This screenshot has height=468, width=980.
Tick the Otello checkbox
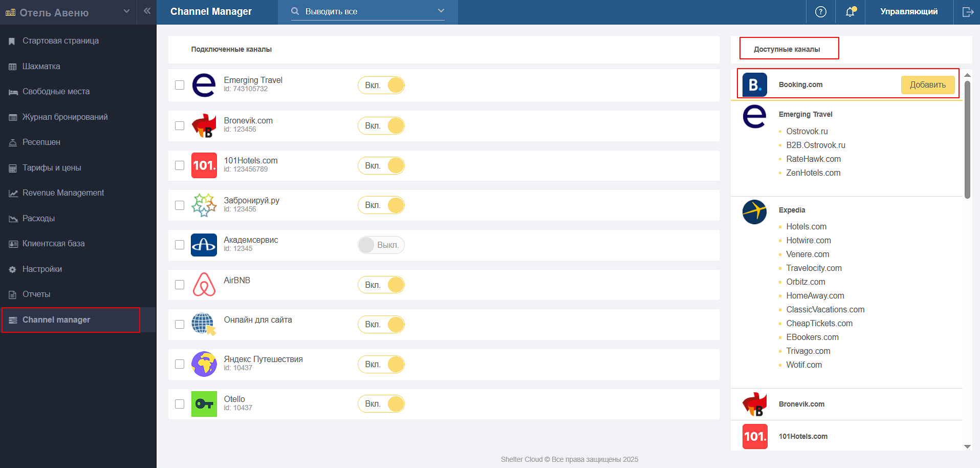pyautogui.click(x=180, y=404)
